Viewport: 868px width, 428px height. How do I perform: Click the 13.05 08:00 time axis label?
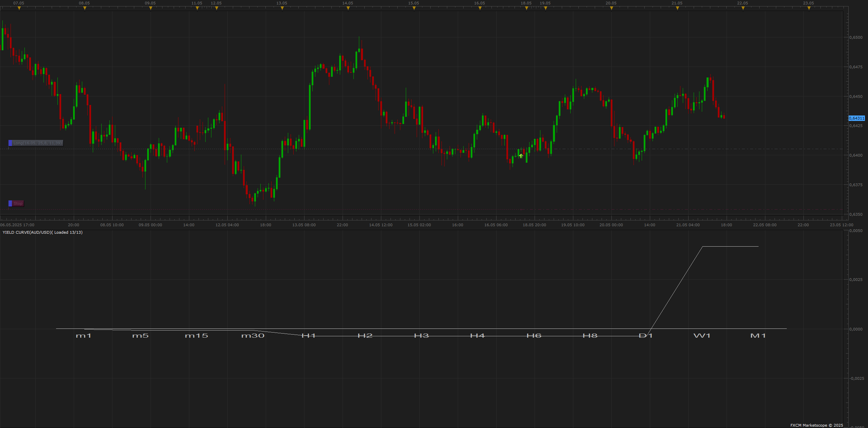304,225
